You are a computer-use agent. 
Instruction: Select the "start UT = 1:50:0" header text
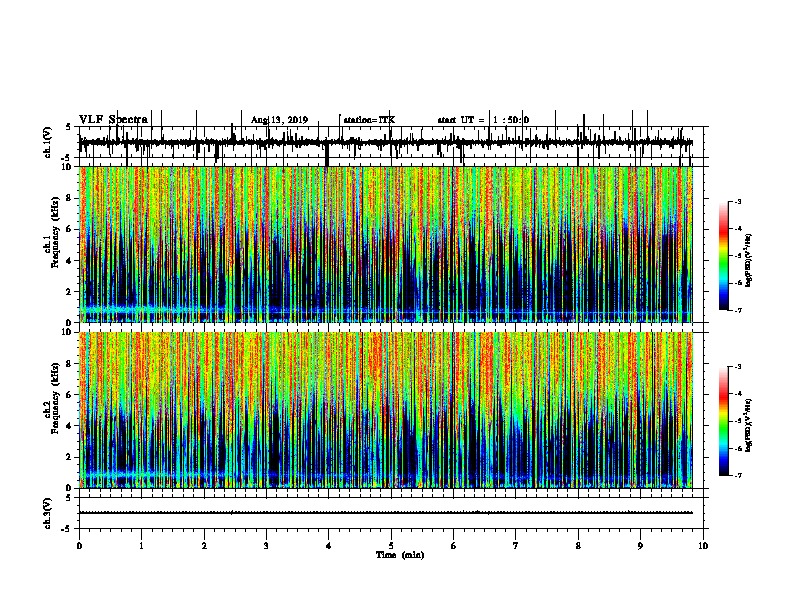[x=483, y=120]
